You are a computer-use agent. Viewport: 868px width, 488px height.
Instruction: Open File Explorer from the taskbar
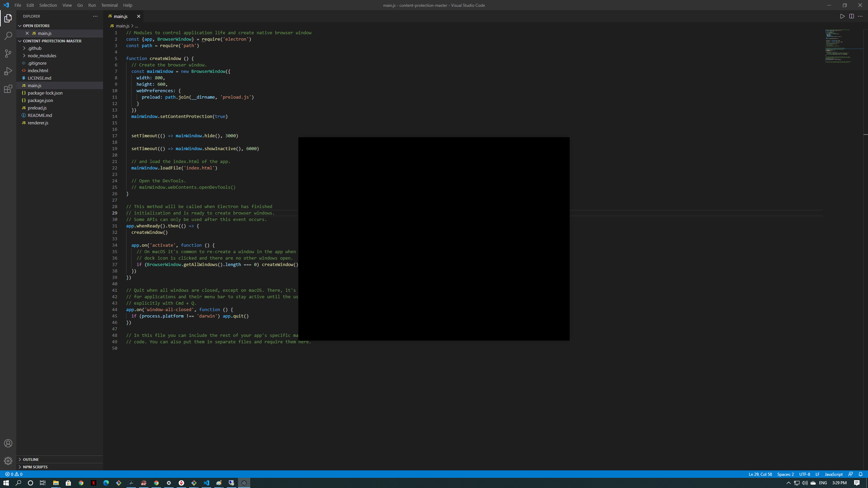56,483
